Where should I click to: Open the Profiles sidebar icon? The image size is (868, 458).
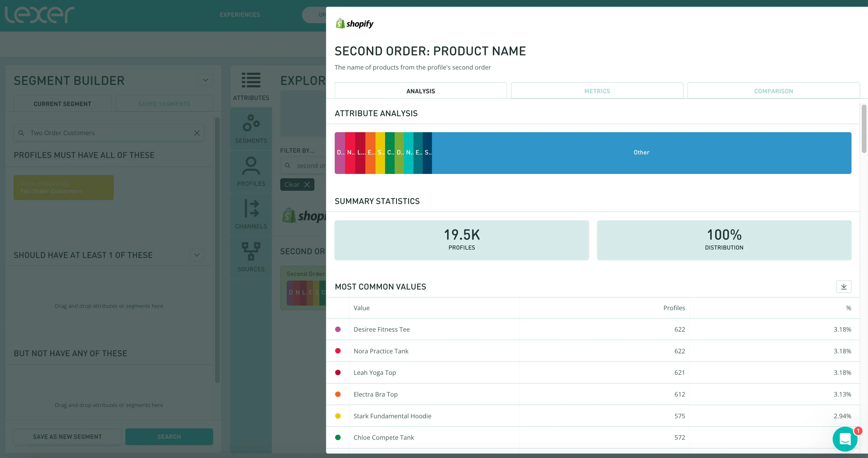pos(251,172)
